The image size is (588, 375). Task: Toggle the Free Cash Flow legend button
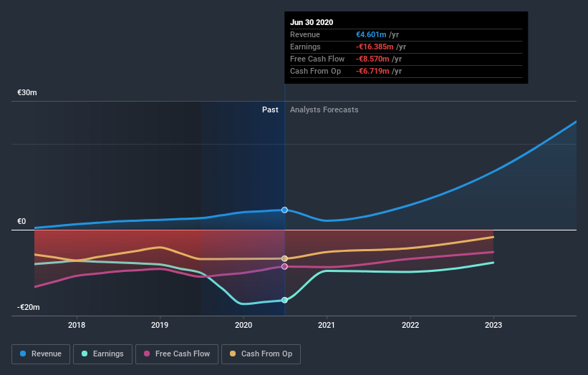click(177, 354)
